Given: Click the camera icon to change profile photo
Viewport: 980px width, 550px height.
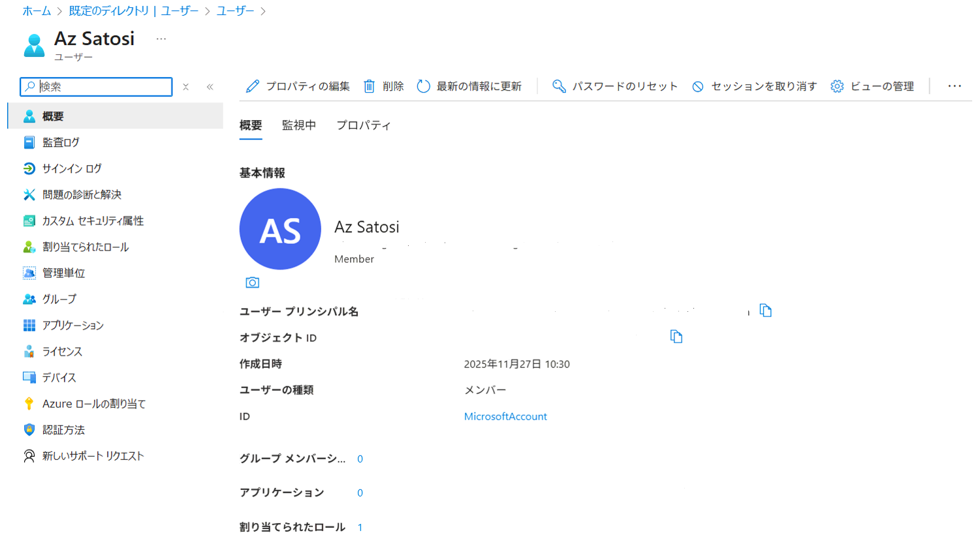Looking at the screenshot, I should [x=253, y=283].
